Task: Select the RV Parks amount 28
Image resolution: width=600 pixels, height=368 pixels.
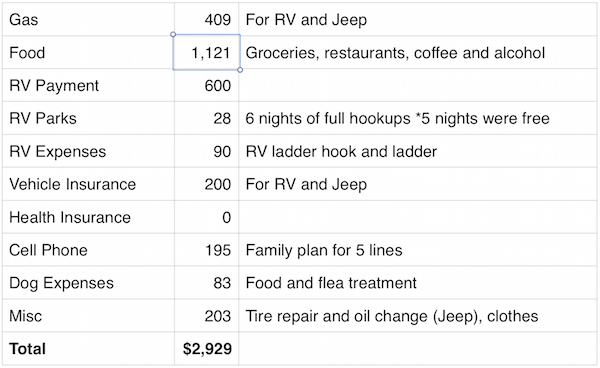Action: [x=207, y=118]
